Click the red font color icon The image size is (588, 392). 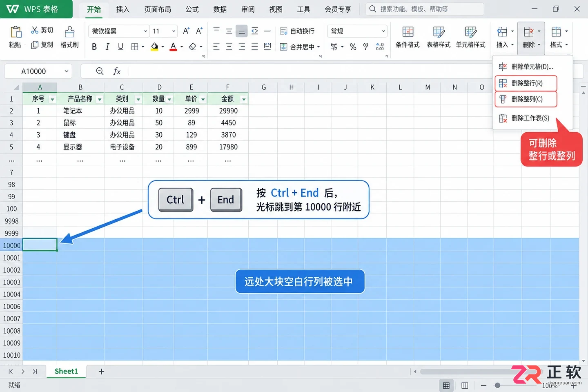(173, 47)
